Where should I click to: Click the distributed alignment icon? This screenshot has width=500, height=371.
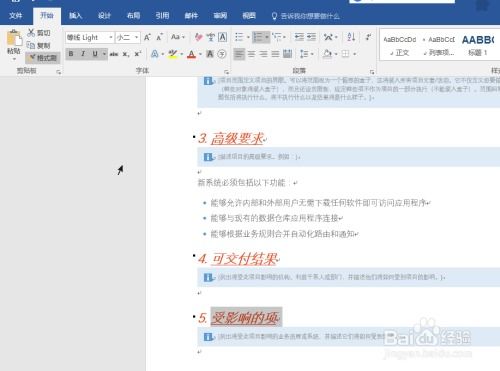click(x=287, y=54)
